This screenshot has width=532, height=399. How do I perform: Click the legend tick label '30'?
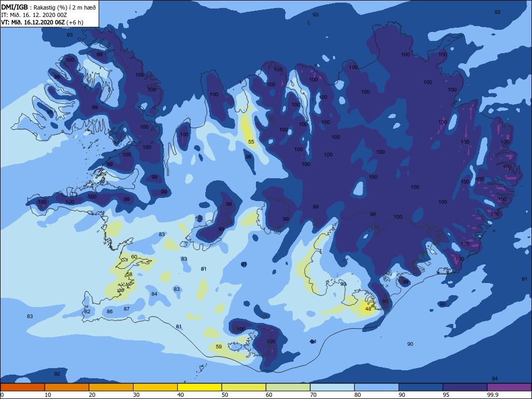136,395
